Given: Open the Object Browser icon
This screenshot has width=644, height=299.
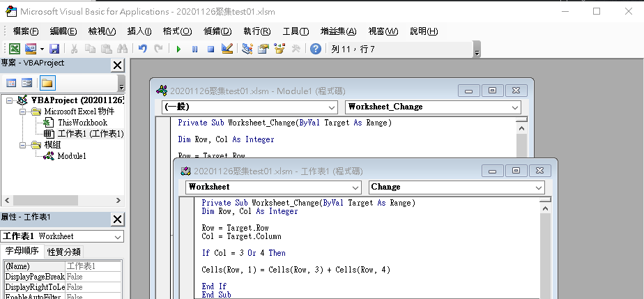Looking at the screenshot, I should tap(279, 49).
